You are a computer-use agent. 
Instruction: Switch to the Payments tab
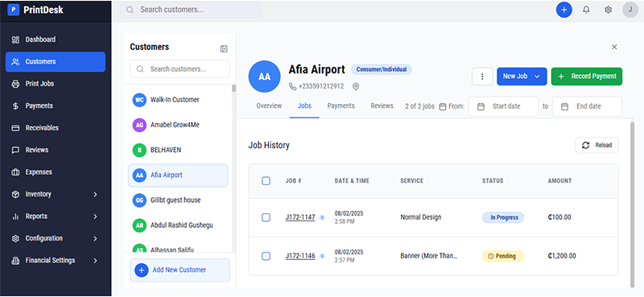coord(341,106)
